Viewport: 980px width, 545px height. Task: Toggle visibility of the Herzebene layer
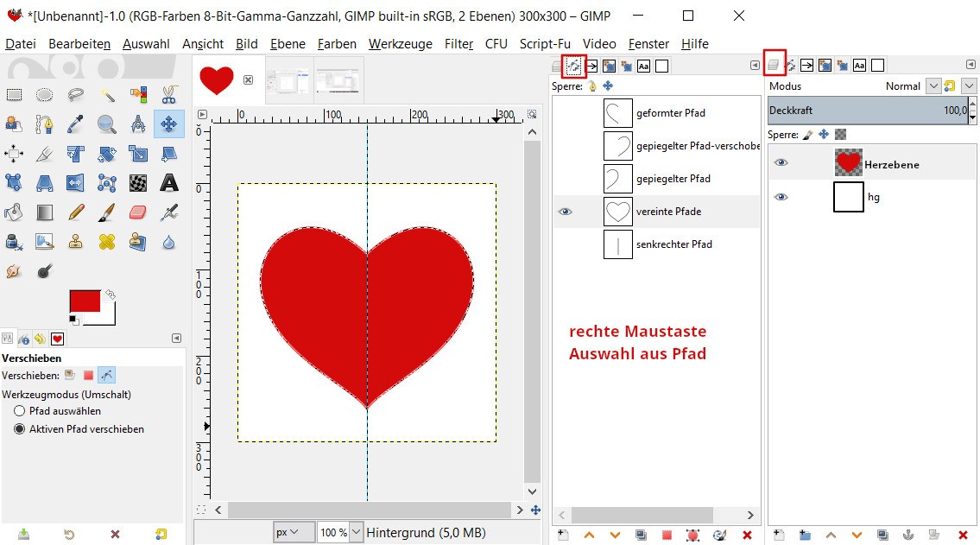pyautogui.click(x=781, y=163)
